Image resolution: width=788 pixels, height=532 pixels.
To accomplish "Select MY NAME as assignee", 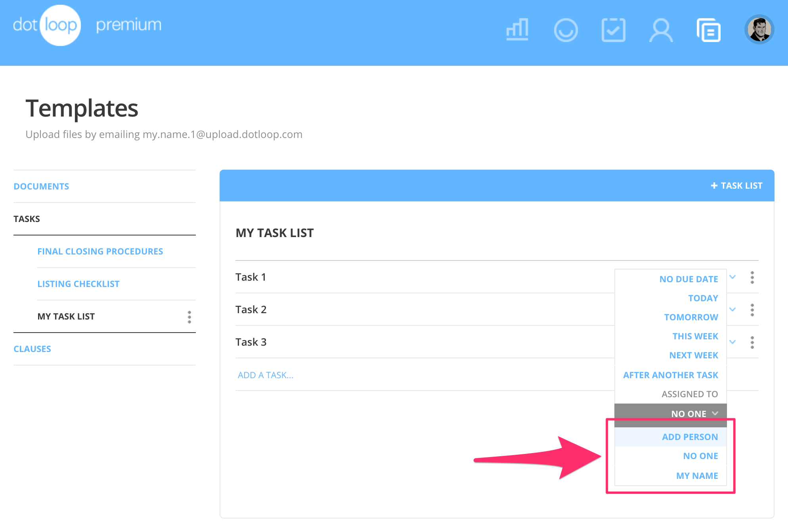I will pos(697,476).
